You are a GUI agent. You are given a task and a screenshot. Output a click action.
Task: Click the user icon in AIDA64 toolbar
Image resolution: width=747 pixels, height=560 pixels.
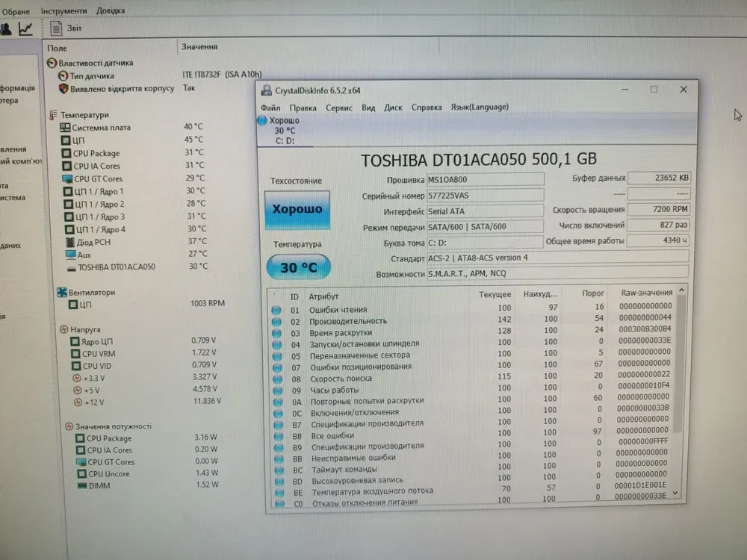6,28
